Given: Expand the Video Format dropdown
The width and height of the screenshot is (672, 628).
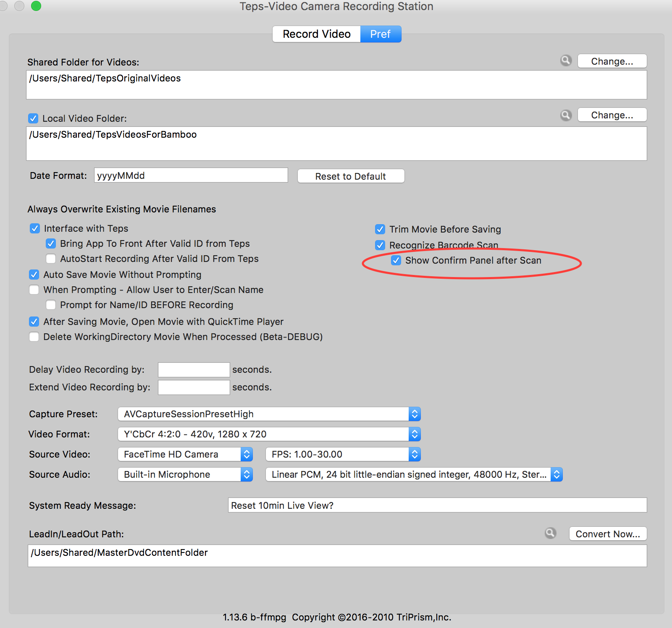Looking at the screenshot, I should tap(269, 434).
